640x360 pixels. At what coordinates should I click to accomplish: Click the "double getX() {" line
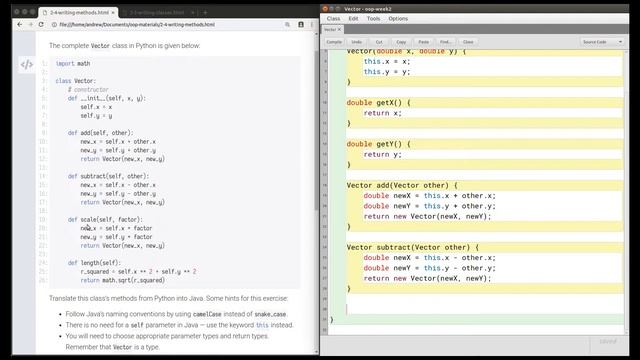click(378, 103)
